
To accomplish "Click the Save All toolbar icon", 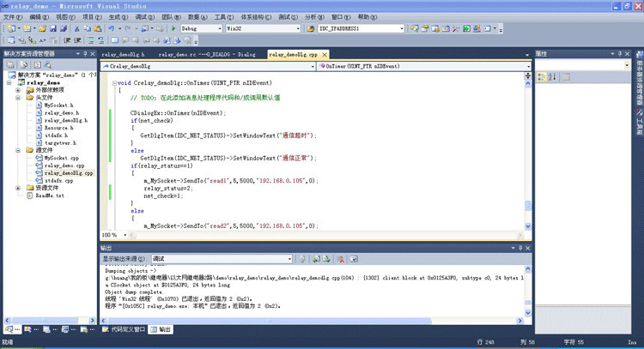I will [x=62, y=28].
